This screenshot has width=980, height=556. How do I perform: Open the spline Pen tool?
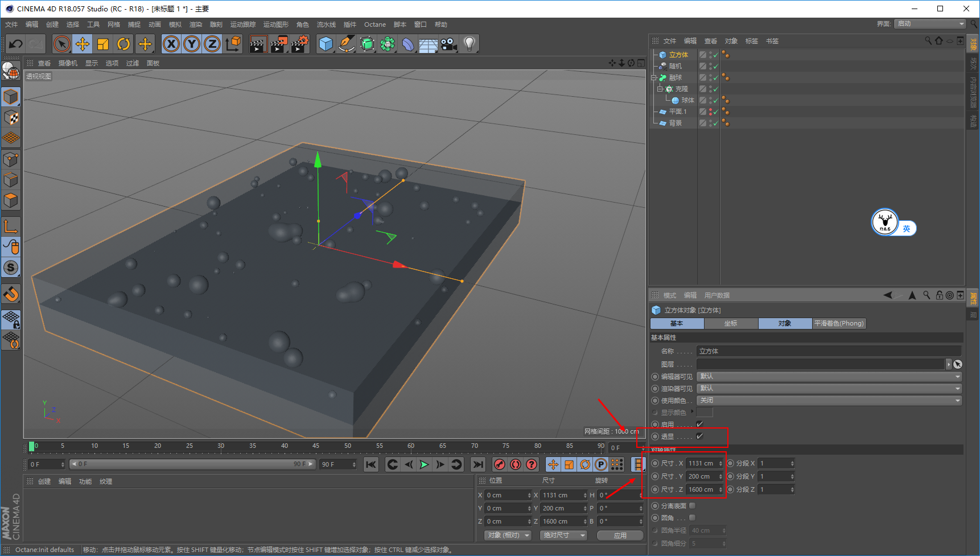pos(346,44)
